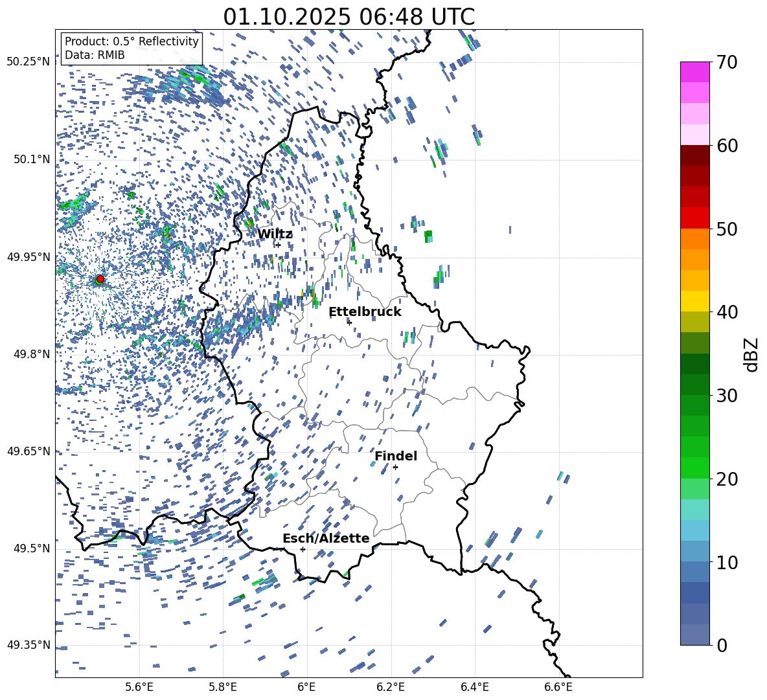Click the Esch/Alzette city label
Viewport: 767px width, 700px height.
click(x=326, y=539)
